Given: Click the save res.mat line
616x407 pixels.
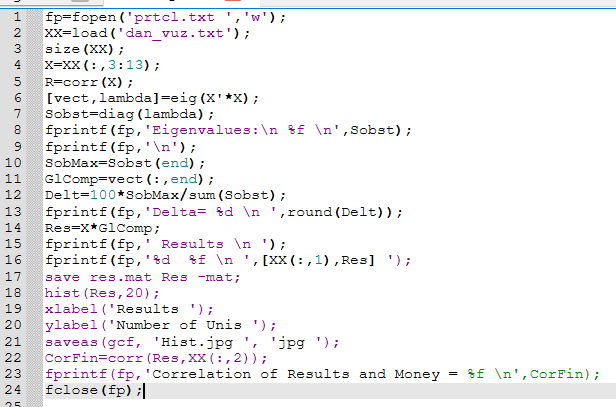Looking at the screenshot, I should pyautogui.click(x=132, y=276).
